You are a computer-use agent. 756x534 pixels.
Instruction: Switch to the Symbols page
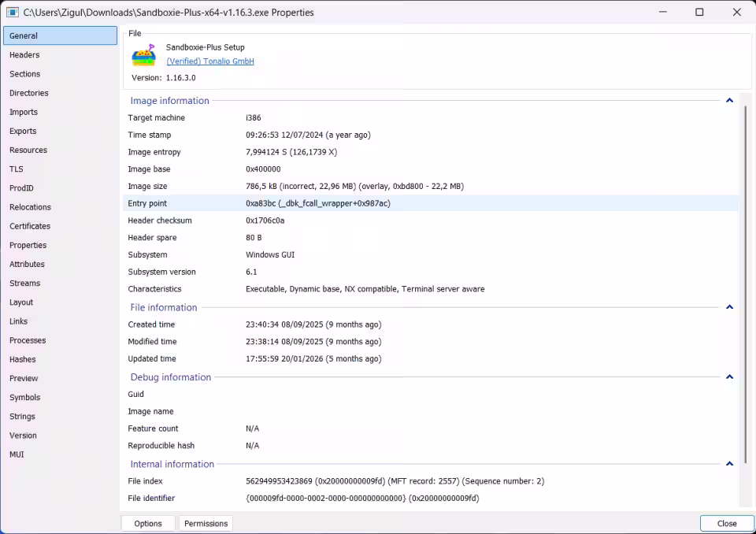click(x=61, y=398)
